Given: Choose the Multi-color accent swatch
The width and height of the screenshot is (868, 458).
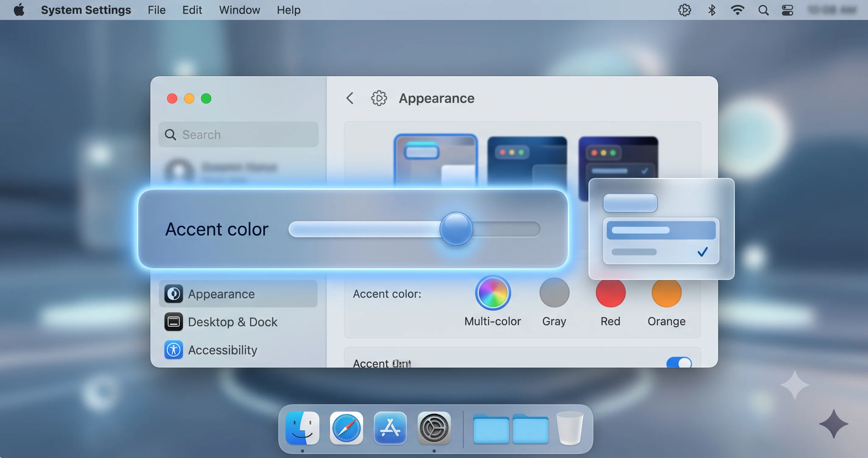Looking at the screenshot, I should point(493,293).
